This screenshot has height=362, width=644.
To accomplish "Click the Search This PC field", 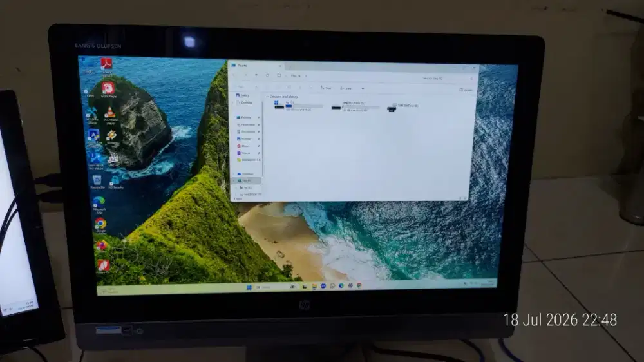I will 446,78.
